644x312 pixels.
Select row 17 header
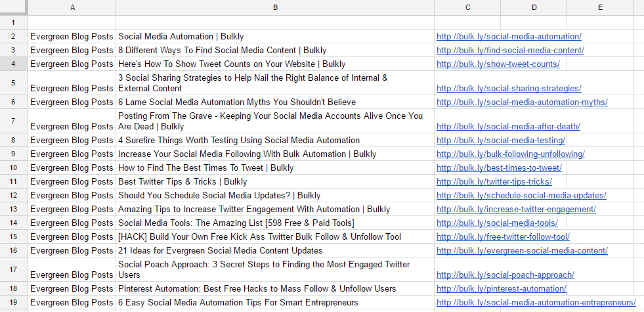(14, 270)
